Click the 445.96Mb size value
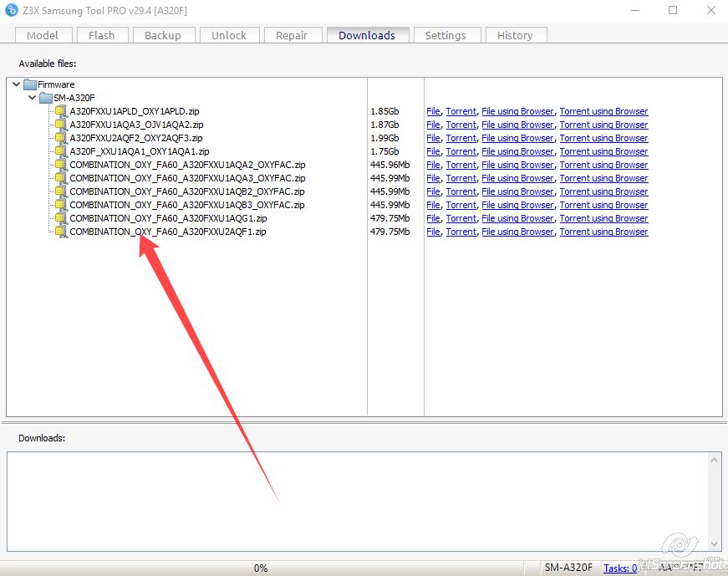 coord(390,165)
